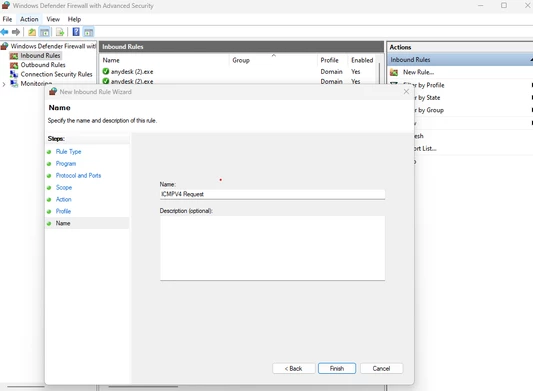This screenshot has width=533, height=391.
Task: Open the View menu
Action: 53,19
